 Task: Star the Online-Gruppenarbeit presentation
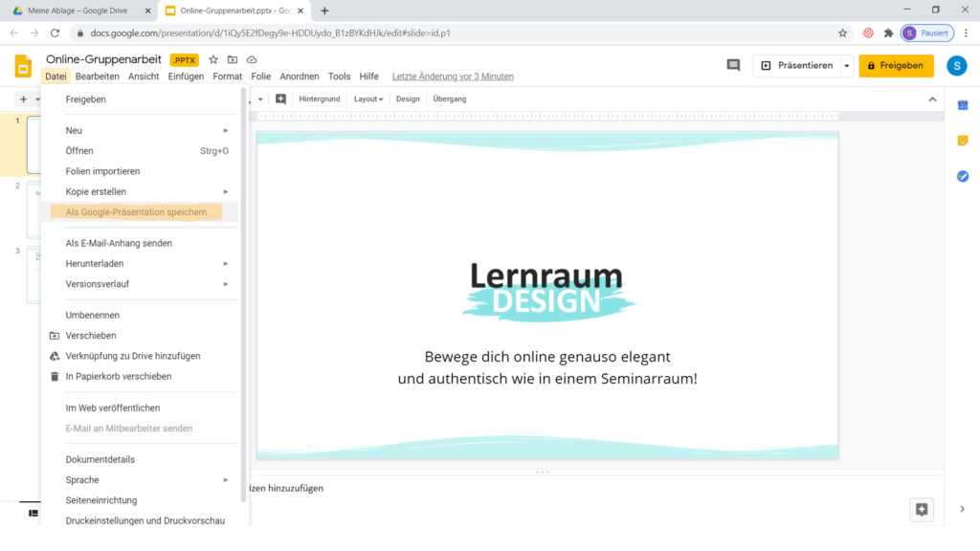pyautogui.click(x=212, y=58)
